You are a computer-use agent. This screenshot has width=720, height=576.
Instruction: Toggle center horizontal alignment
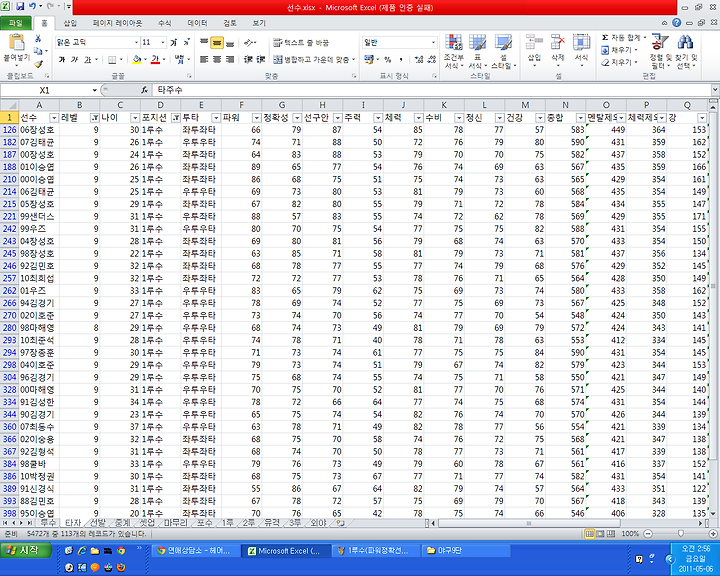(x=217, y=59)
